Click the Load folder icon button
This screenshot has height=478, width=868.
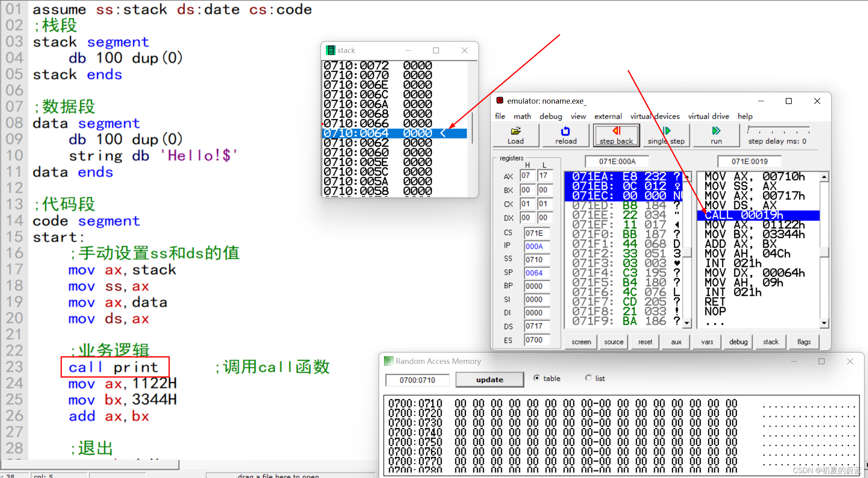[x=516, y=131]
